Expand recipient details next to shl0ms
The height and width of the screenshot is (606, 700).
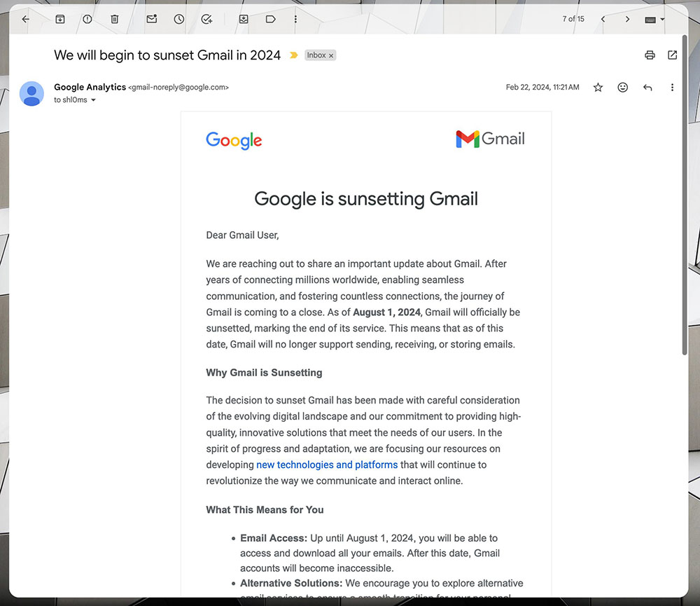94,100
